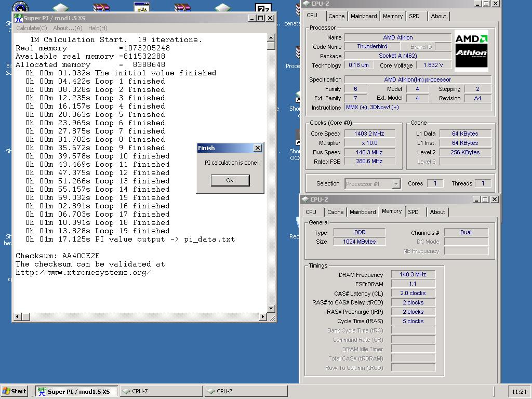This screenshot has width=532, height=399.
Task: Click the http://www.xtremesystems.org/ text line
Action: pyautogui.click(x=84, y=272)
